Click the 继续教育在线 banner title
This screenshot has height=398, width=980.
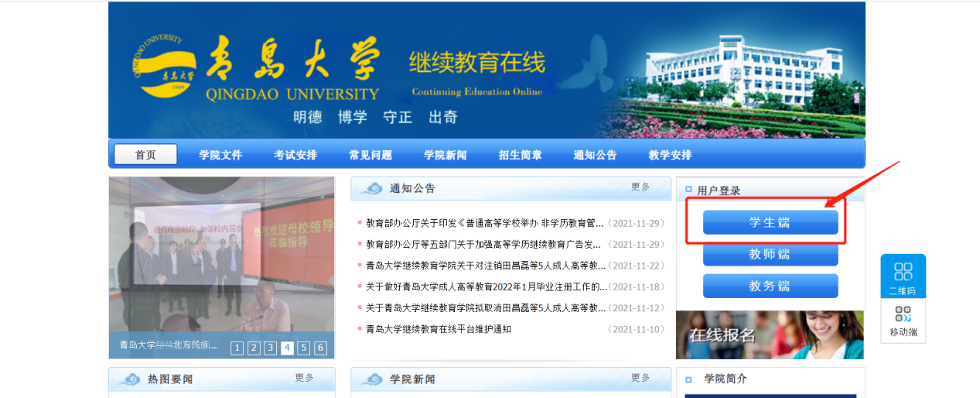477,63
